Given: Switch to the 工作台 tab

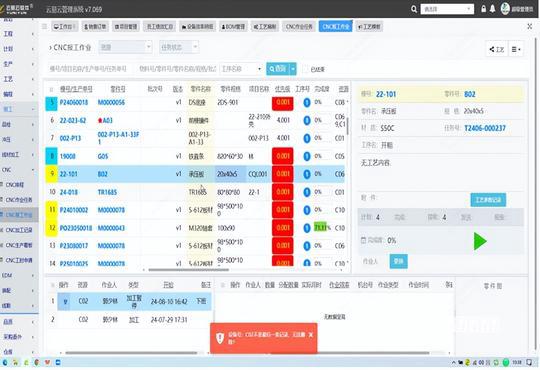Looking at the screenshot, I should 65,27.
